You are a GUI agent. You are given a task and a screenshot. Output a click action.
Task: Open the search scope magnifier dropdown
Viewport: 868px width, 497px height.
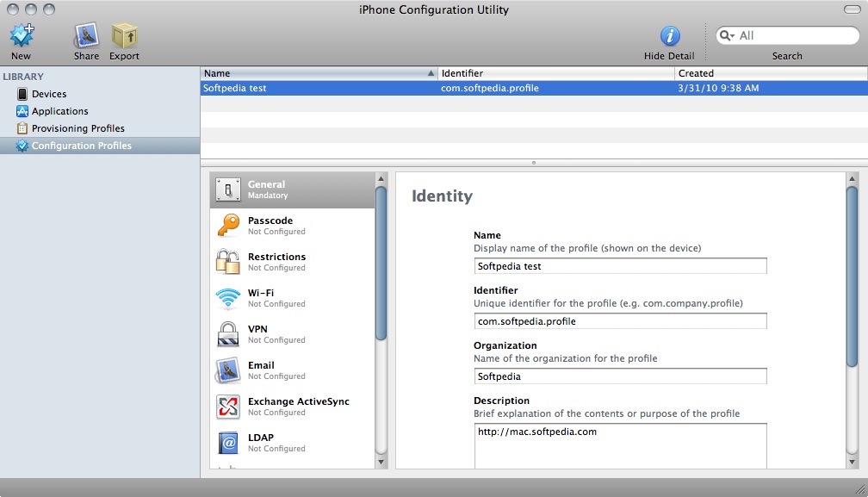click(x=727, y=35)
